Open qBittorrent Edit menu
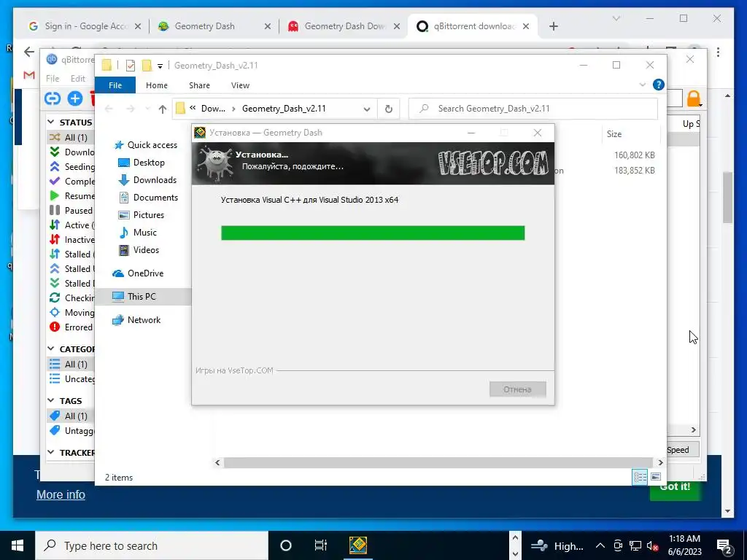 (x=77, y=79)
